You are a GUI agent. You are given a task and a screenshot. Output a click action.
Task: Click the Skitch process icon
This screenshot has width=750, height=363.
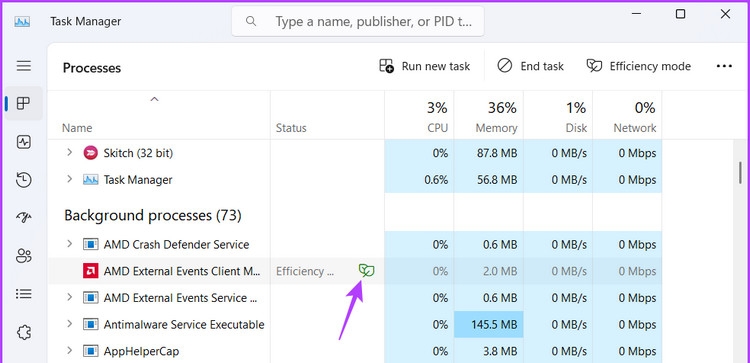(90, 153)
